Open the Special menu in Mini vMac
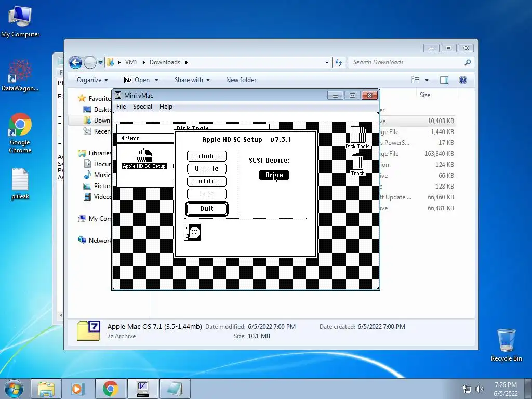Image resolution: width=532 pixels, height=399 pixels. pyautogui.click(x=142, y=107)
